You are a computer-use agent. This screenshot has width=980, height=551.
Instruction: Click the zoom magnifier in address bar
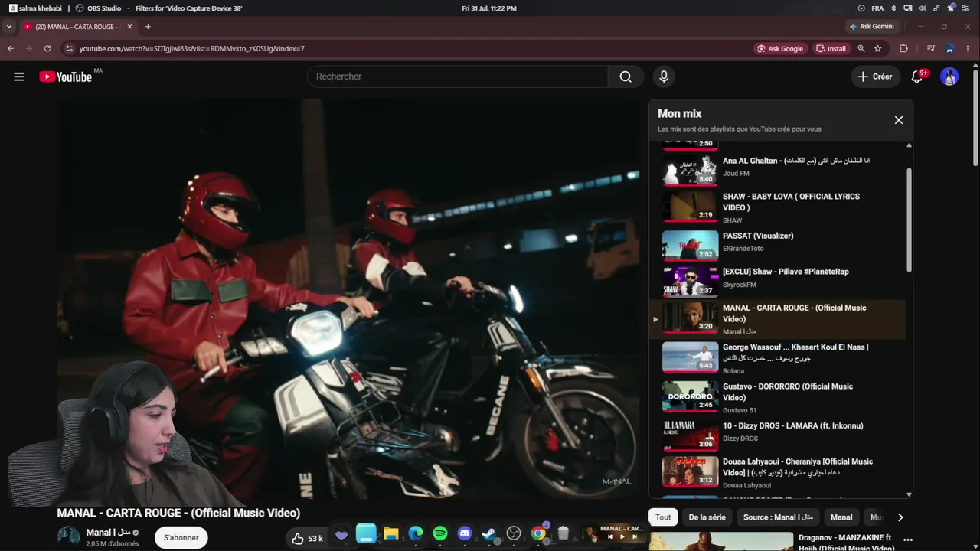[861, 48]
